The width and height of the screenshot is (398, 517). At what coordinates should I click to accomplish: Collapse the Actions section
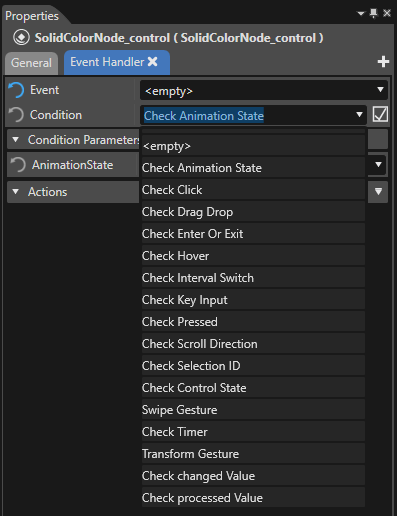[15, 192]
